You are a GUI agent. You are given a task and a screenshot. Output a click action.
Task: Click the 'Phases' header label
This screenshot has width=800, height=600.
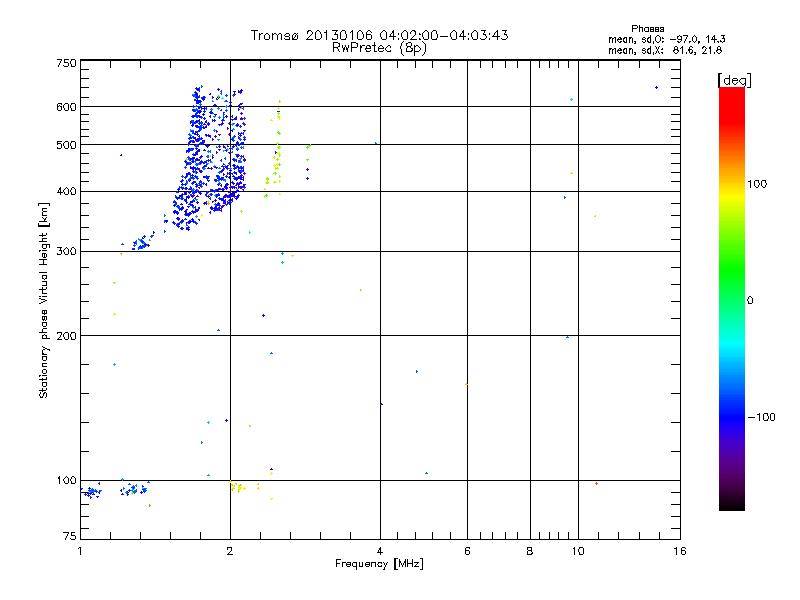coord(647,29)
